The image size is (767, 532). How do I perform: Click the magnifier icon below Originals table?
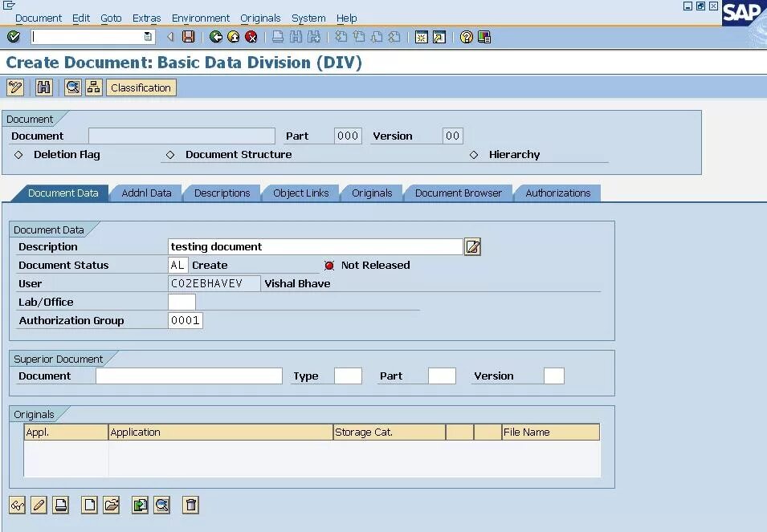(x=162, y=506)
